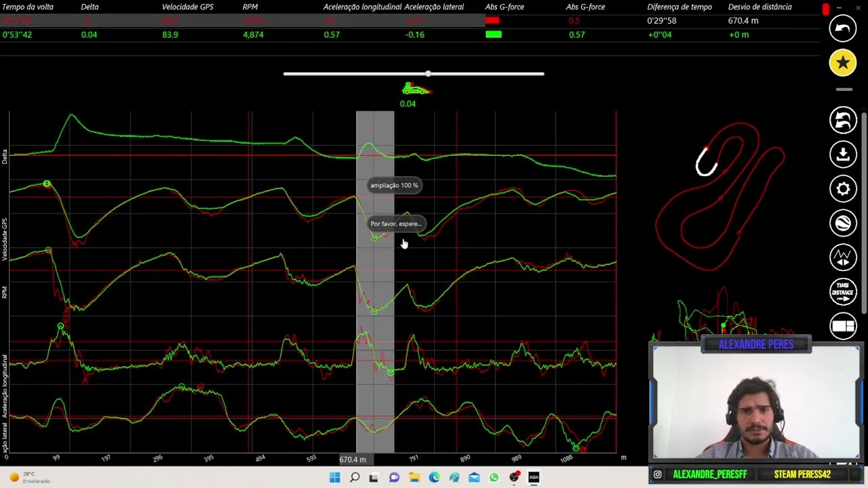The width and height of the screenshot is (868, 488).
Task: Open the settings gear icon
Action: pos(843,189)
